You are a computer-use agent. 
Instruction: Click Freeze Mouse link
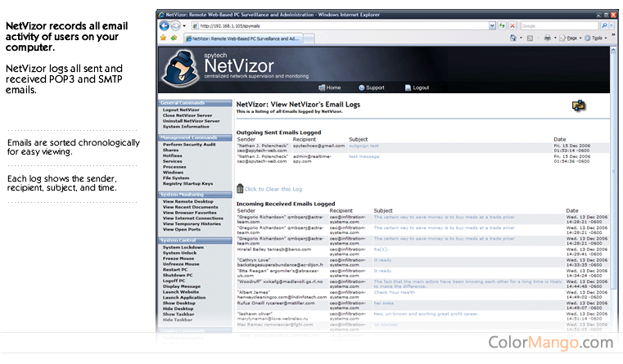coord(178,258)
